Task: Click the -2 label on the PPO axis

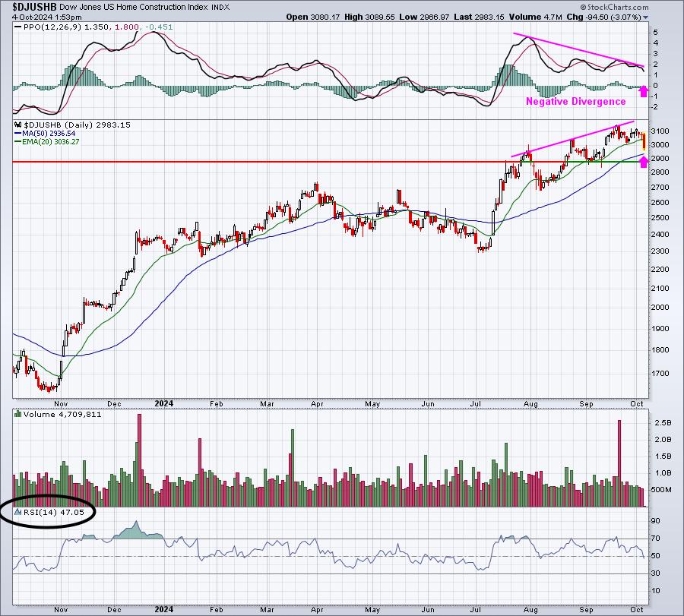Action: (655, 107)
